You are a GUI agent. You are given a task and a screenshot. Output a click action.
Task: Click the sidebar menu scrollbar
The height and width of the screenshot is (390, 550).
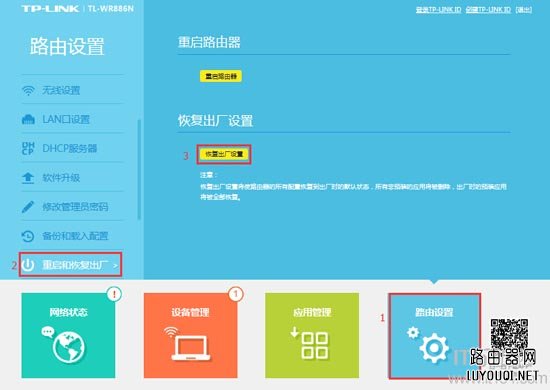tap(139, 170)
